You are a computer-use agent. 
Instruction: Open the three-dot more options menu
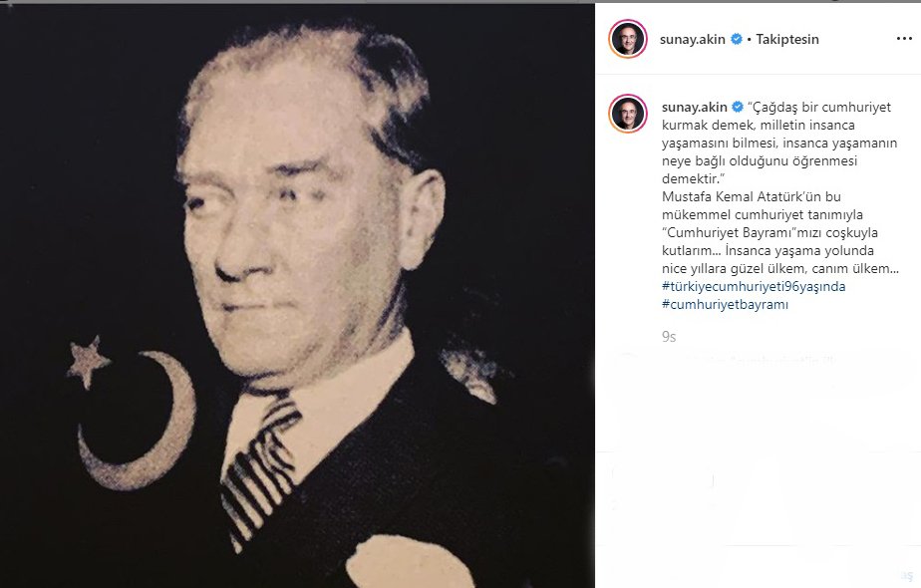coord(904,39)
